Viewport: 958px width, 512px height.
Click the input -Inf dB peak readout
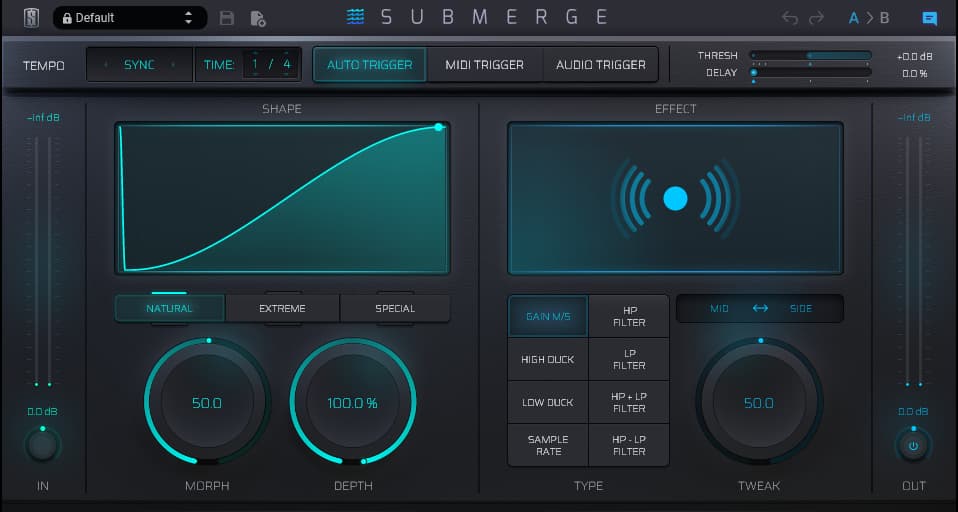(43, 117)
